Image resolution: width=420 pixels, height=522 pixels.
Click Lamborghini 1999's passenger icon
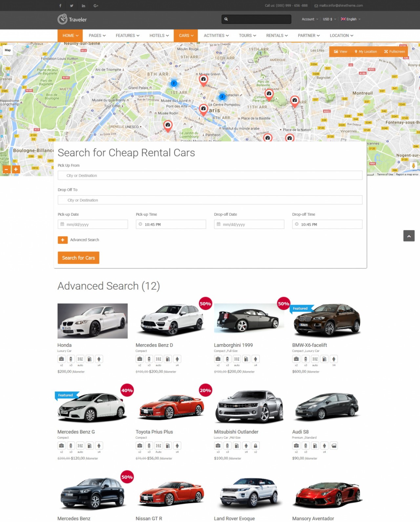click(x=256, y=359)
